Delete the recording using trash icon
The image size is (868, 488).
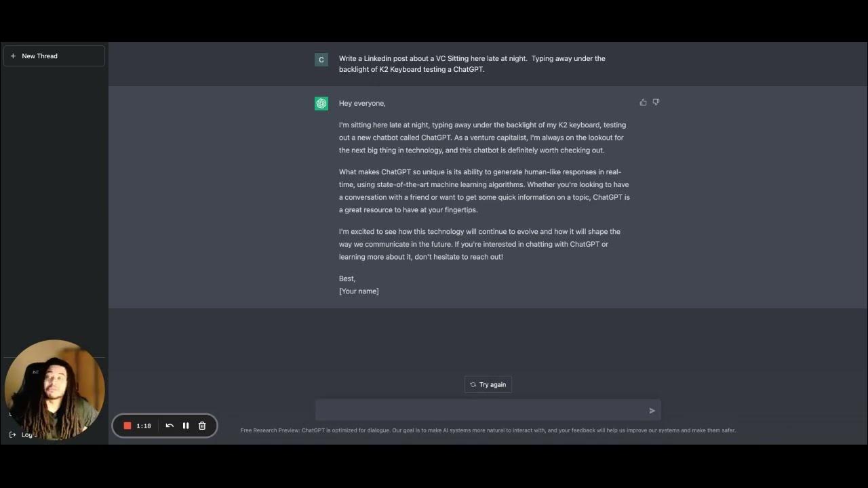[x=202, y=426]
